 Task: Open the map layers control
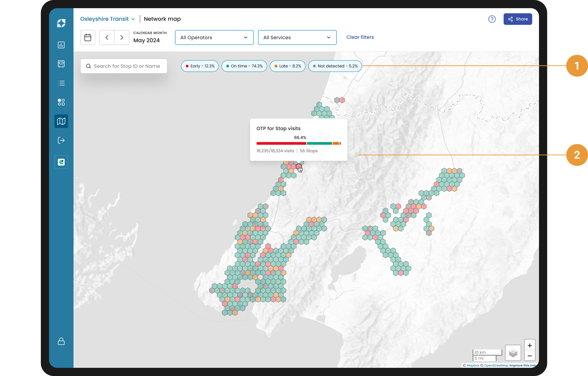pyautogui.click(x=513, y=353)
